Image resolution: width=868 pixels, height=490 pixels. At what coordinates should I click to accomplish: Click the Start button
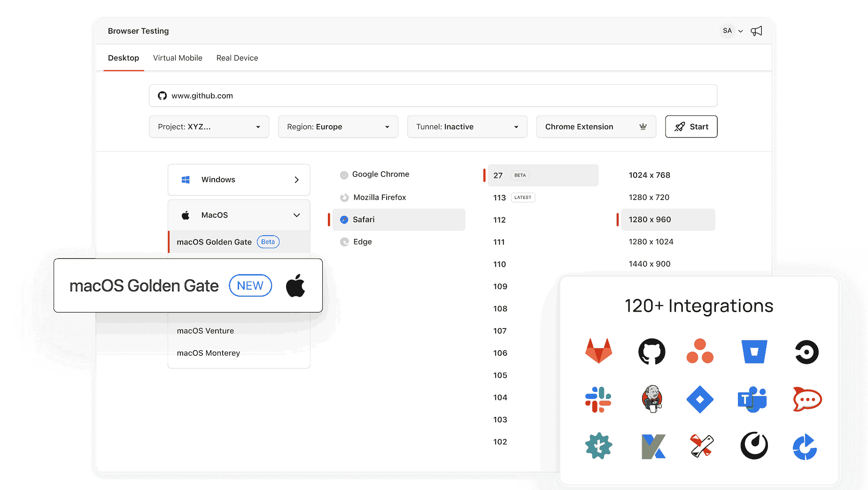[691, 127]
